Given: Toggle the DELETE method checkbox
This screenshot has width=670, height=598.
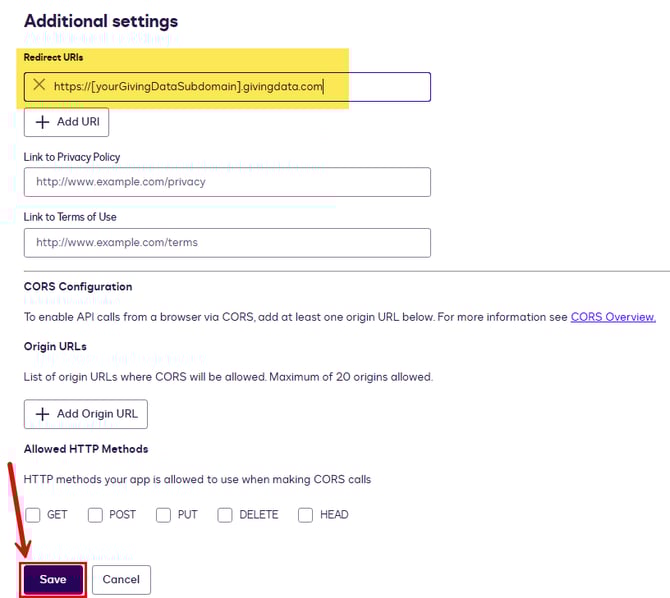Looking at the screenshot, I should click(225, 515).
